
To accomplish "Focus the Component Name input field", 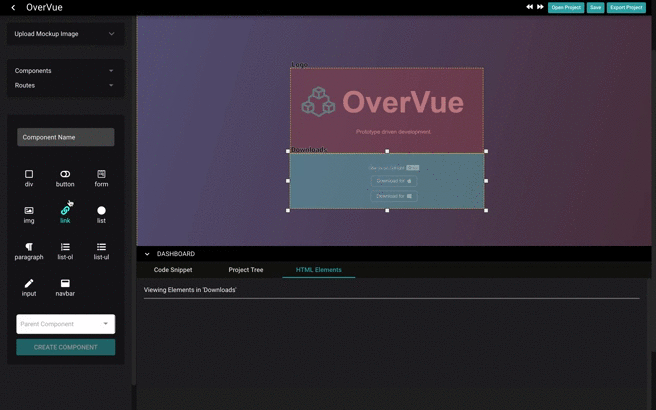I will pos(66,137).
